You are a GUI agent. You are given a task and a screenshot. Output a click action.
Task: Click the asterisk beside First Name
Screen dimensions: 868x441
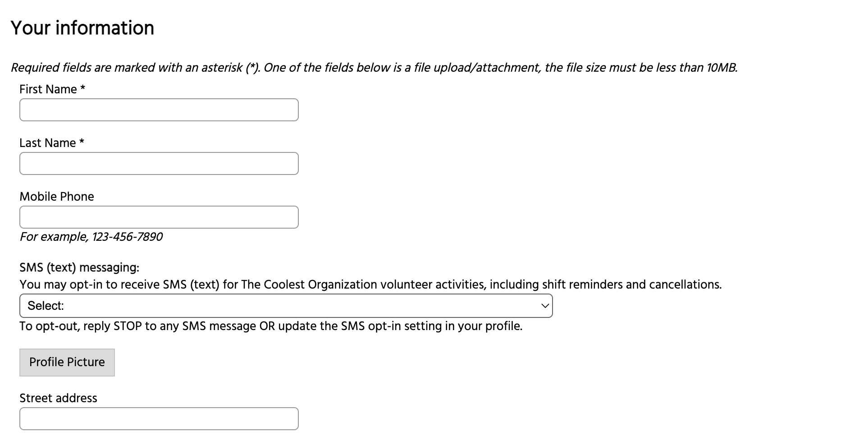(x=83, y=88)
